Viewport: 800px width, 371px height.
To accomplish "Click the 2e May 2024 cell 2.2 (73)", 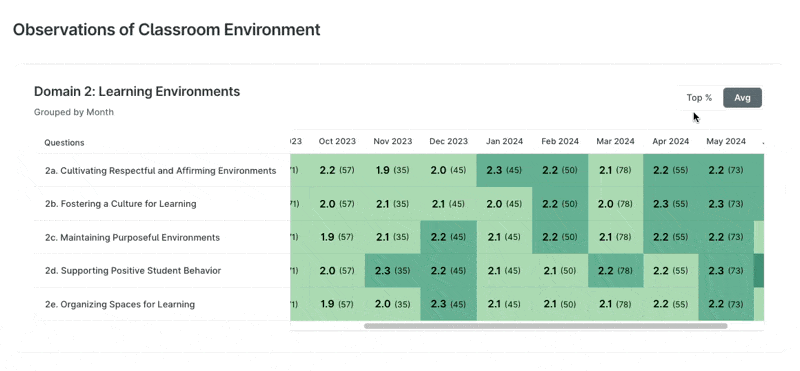I will click(x=726, y=304).
